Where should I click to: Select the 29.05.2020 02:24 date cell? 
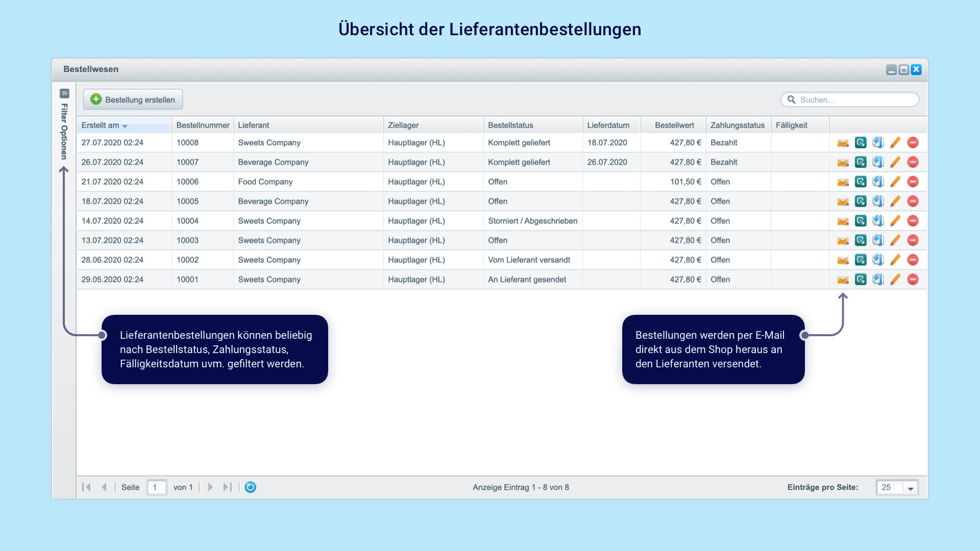[x=124, y=280]
